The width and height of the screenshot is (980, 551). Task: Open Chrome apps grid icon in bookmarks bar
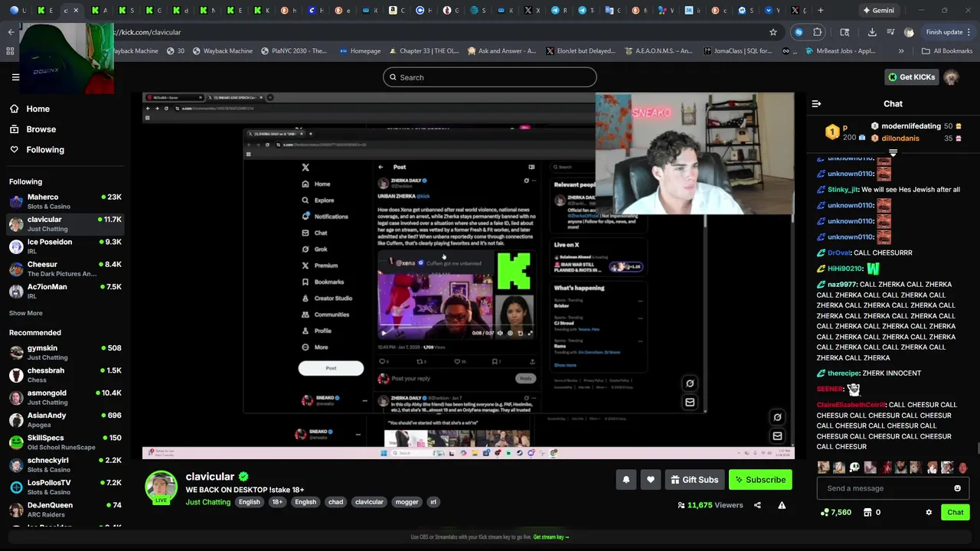10,51
